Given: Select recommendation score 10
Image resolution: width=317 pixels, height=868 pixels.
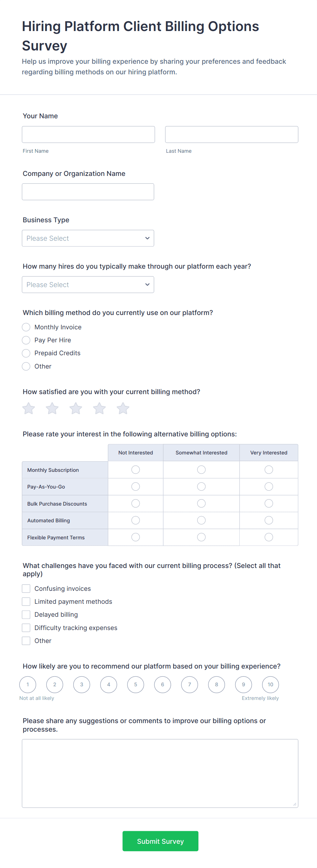Looking at the screenshot, I should (x=270, y=685).
